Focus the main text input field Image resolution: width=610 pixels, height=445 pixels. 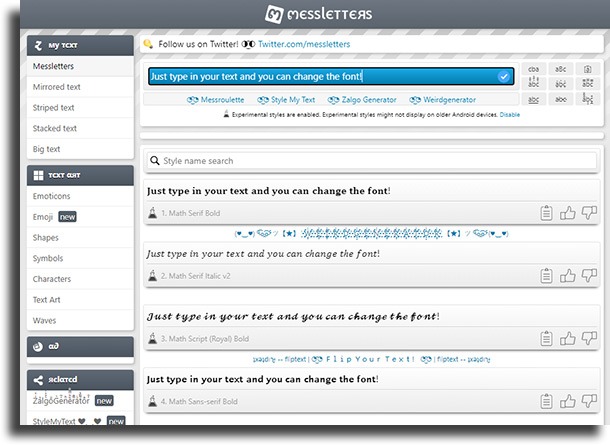(x=331, y=76)
